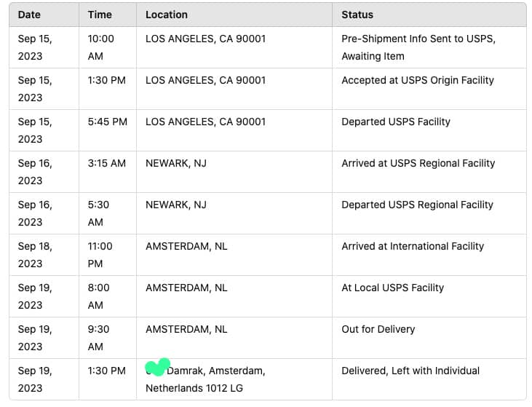Click the Location column header
This screenshot has width=532, height=407.
pyautogui.click(x=166, y=15)
